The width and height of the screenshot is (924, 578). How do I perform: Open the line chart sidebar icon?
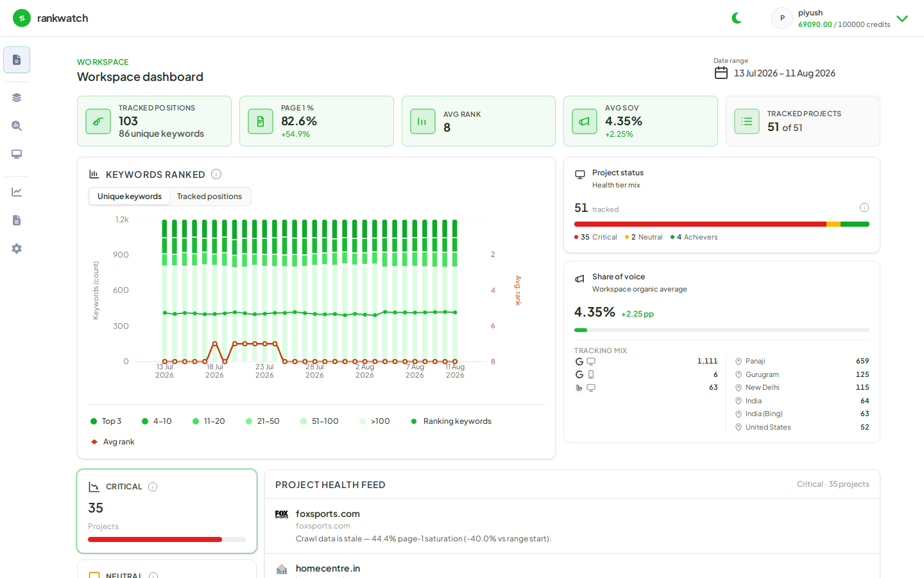[x=17, y=192]
